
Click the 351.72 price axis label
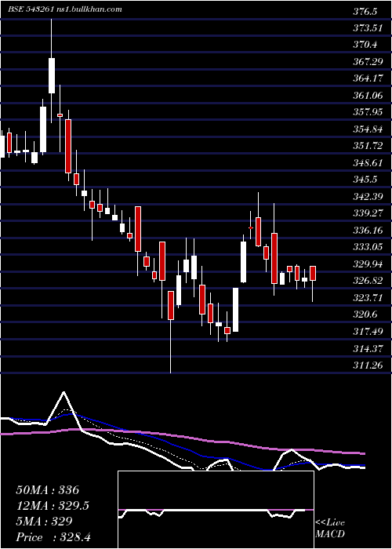(368, 146)
